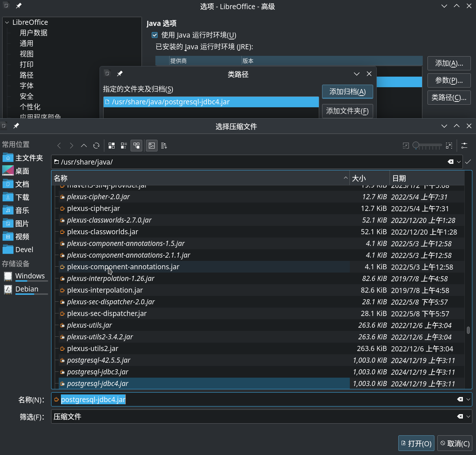Reload the current folder listing
476x455 pixels.
click(96, 146)
